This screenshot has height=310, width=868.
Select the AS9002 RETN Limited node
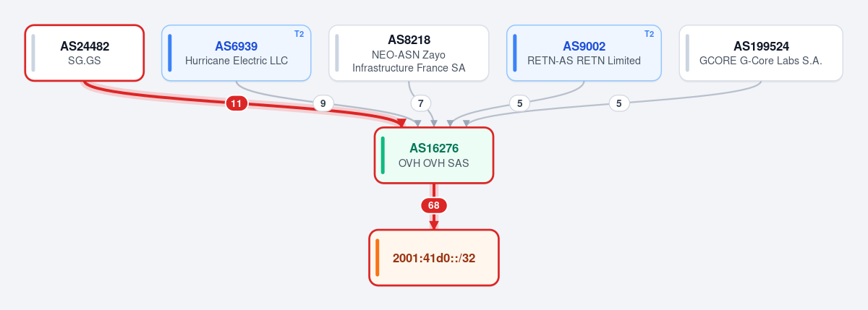point(584,53)
